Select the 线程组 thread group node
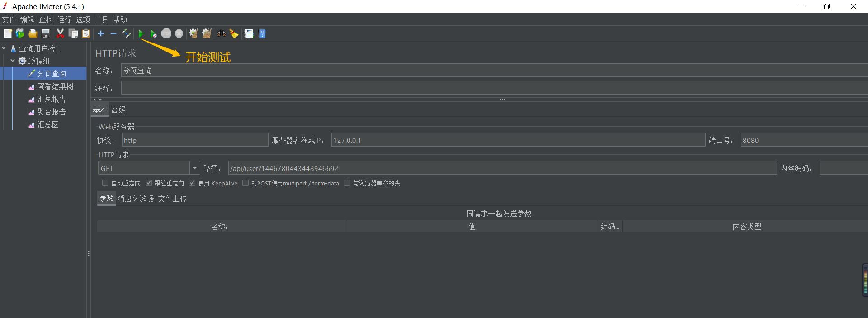 tap(39, 61)
